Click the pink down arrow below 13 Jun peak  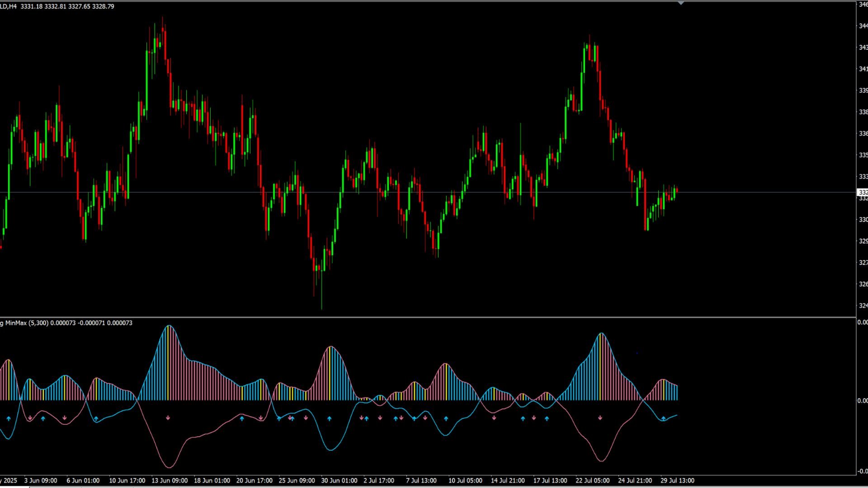[x=168, y=418]
